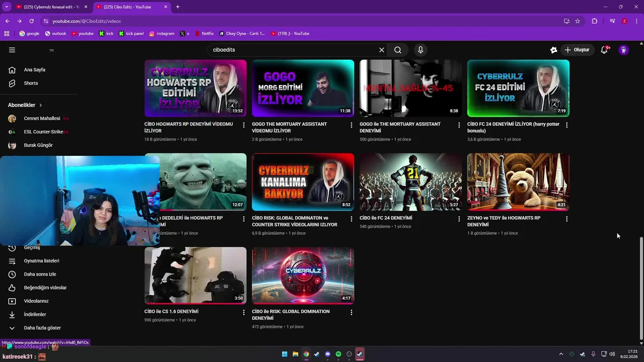
Task: Open the google bookmark
Action: [x=29, y=34]
